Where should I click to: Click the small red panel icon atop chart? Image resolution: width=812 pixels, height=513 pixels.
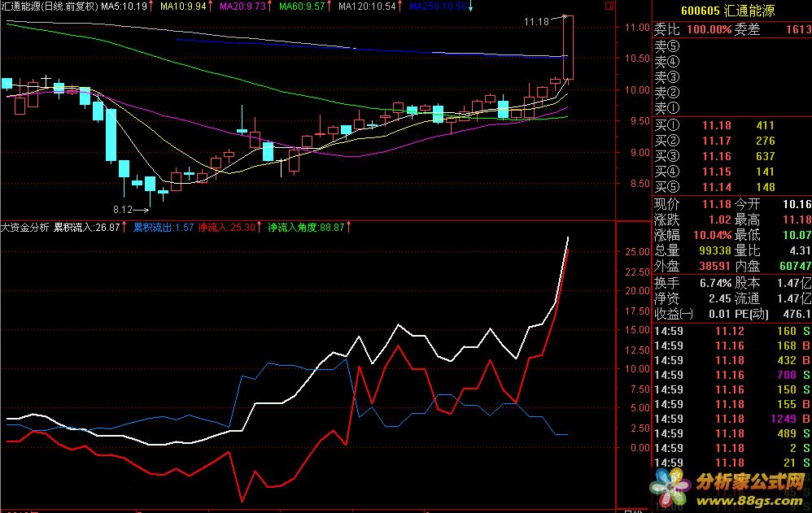[609, 6]
